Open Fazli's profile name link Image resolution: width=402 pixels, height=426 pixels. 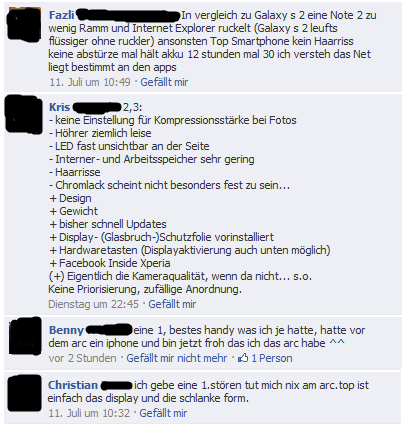coord(62,15)
